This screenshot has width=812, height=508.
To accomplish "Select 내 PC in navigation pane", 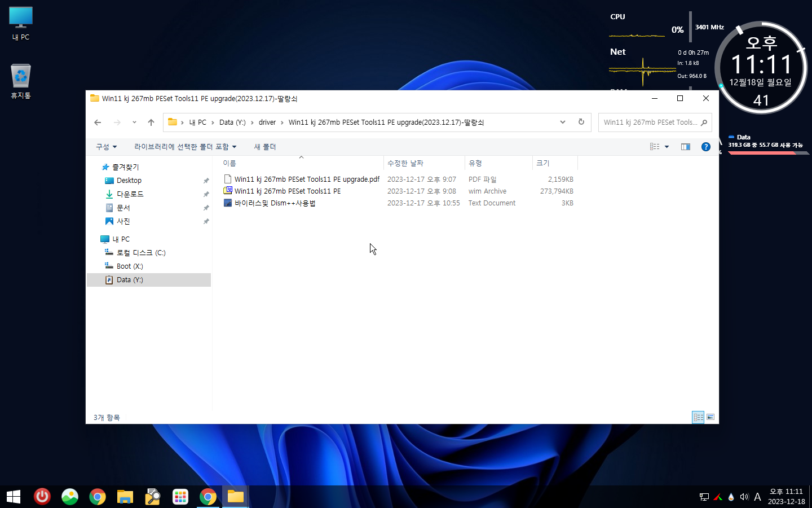I will pos(121,239).
